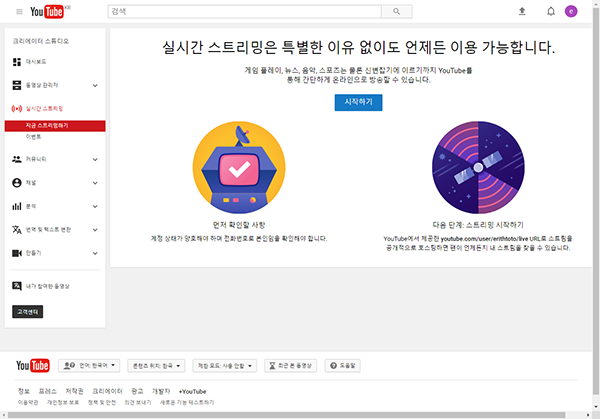The height and width of the screenshot is (419, 600).
Task: Click the question mark 도움말 icon
Action: (x=333, y=366)
